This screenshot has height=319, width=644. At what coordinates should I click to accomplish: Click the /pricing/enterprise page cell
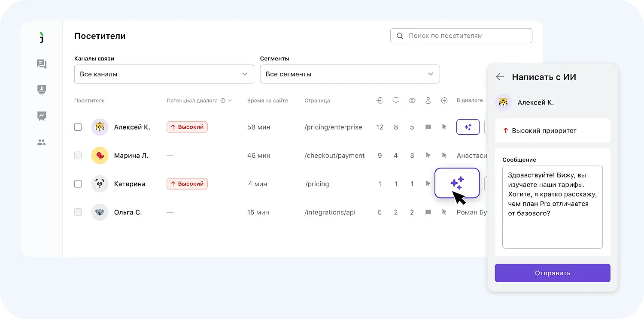coord(333,127)
